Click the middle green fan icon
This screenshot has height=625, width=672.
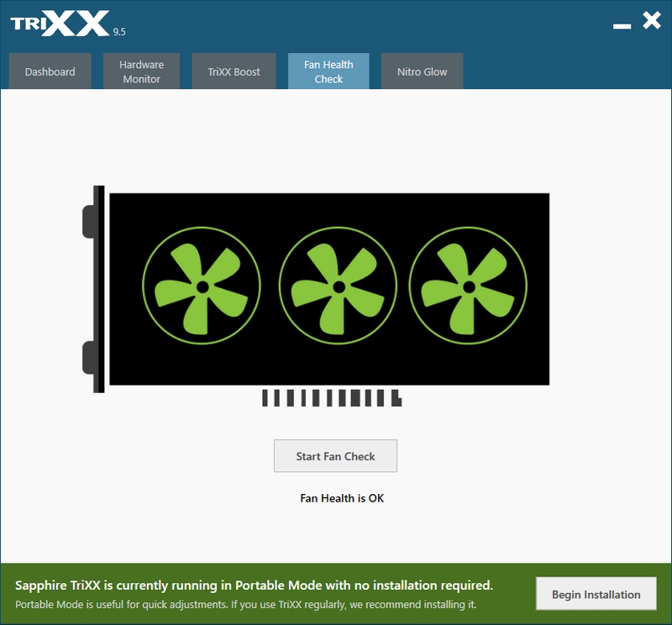(338, 286)
